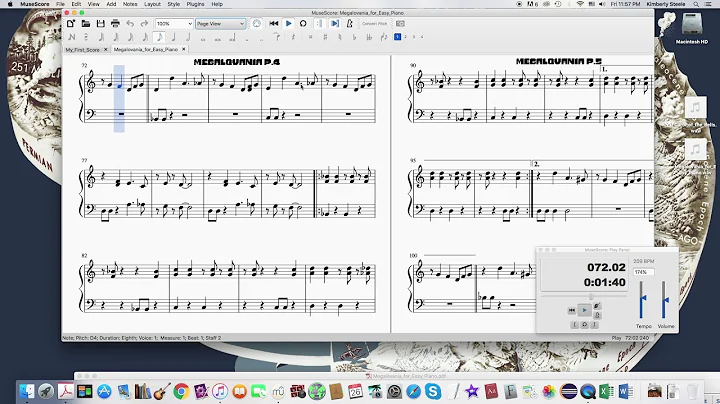Set loop in position in Play Panel

coord(574,325)
